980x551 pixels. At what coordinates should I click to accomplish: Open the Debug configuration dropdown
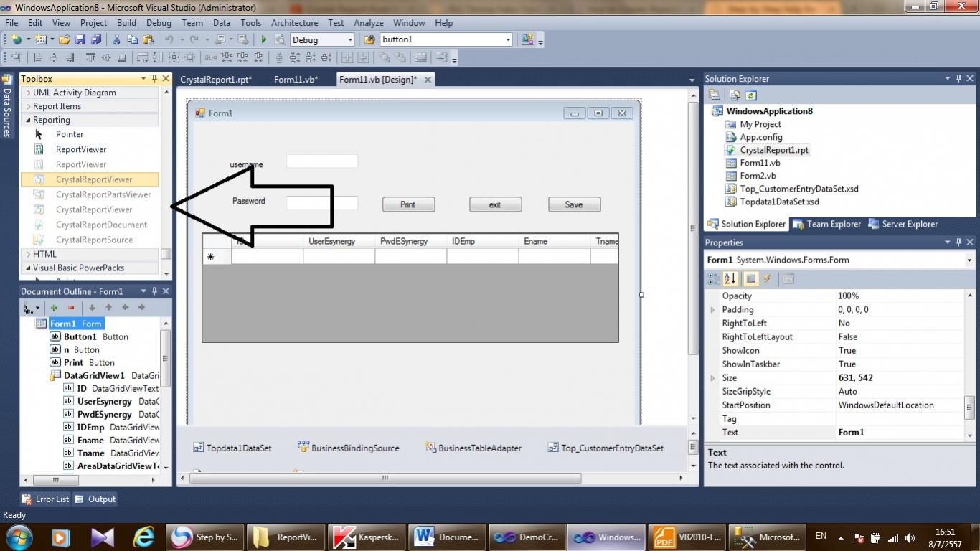coord(350,40)
